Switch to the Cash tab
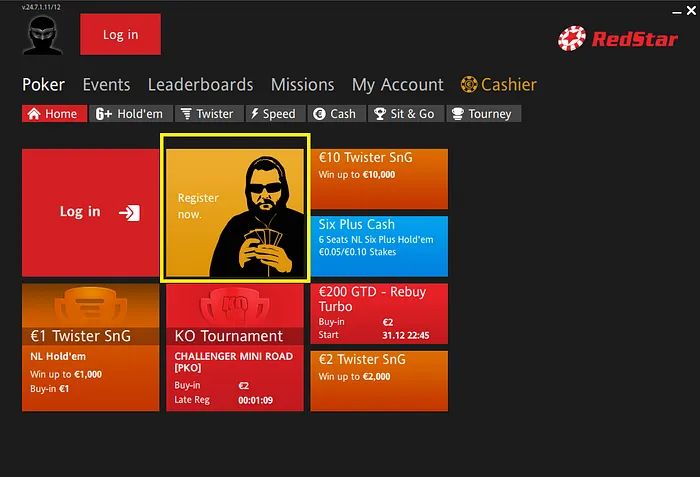 337,114
